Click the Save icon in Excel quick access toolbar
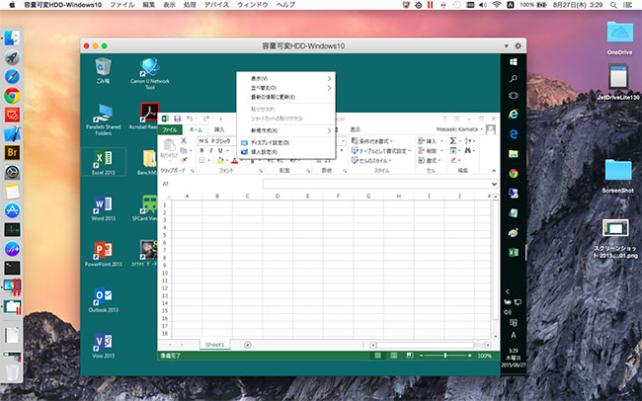 coord(177,119)
